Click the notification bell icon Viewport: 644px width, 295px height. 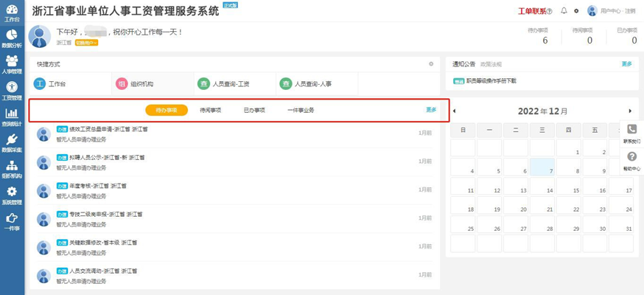click(x=564, y=11)
